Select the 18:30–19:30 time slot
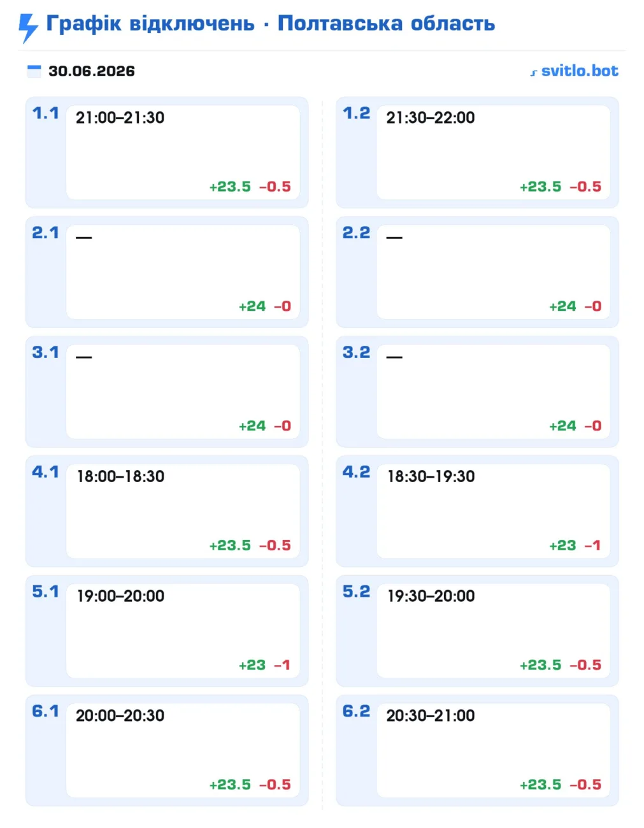644x828 pixels. tap(431, 476)
